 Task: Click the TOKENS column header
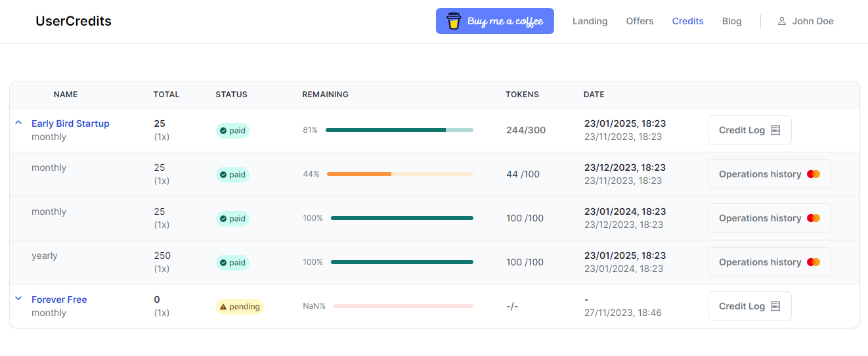[522, 95]
